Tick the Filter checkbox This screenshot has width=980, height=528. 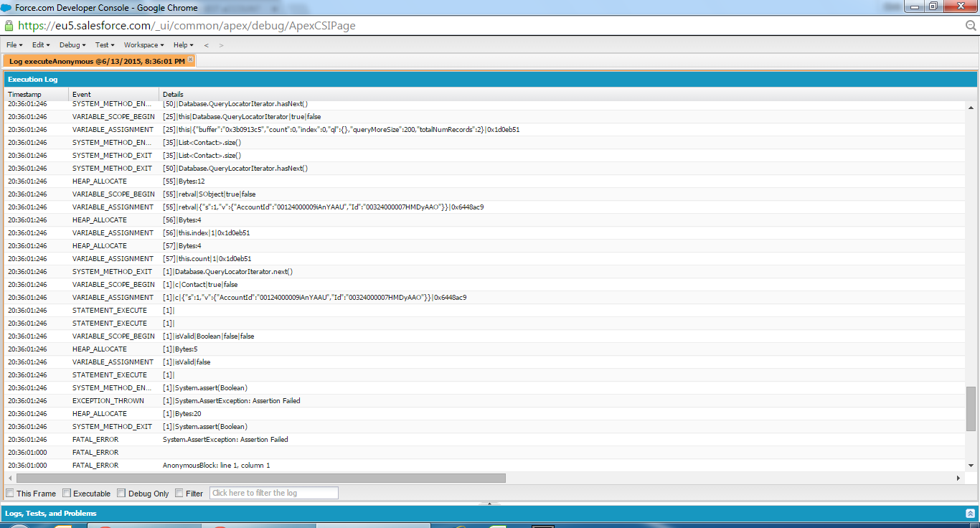[179, 493]
